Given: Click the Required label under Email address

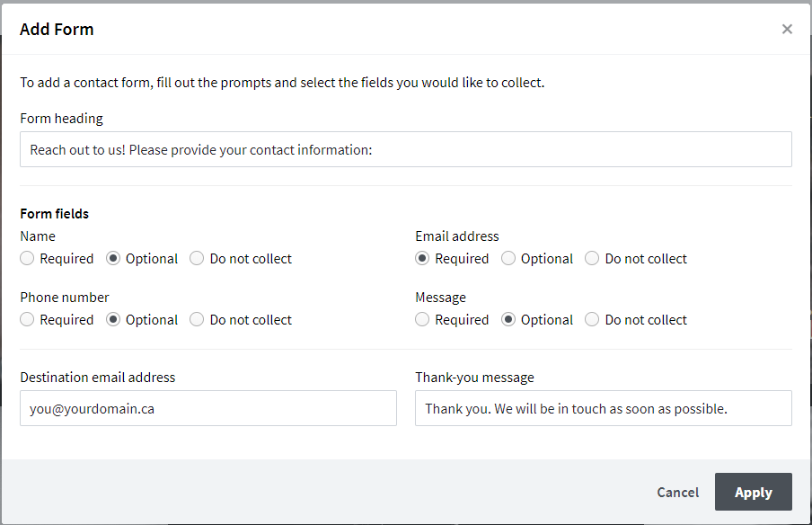Looking at the screenshot, I should click(462, 259).
